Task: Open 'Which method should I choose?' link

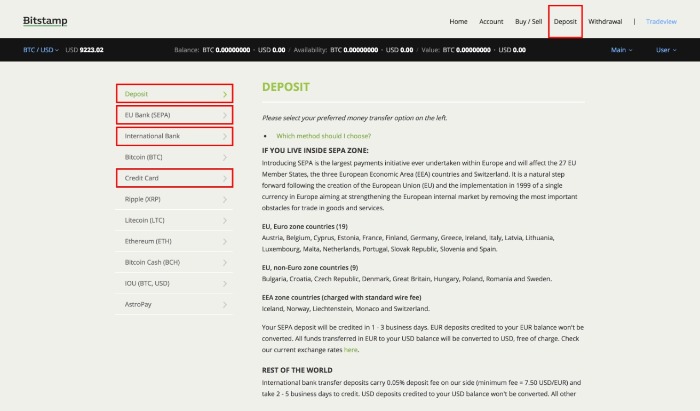Action: click(324, 136)
